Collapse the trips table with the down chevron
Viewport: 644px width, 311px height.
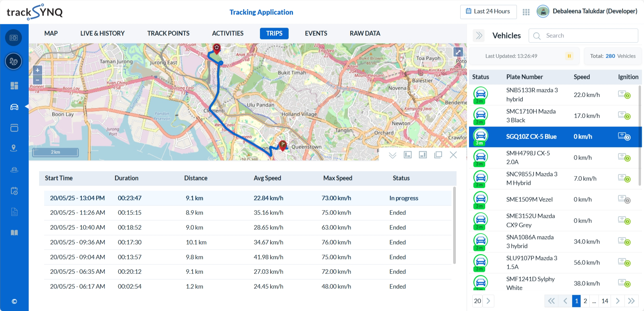[392, 155]
